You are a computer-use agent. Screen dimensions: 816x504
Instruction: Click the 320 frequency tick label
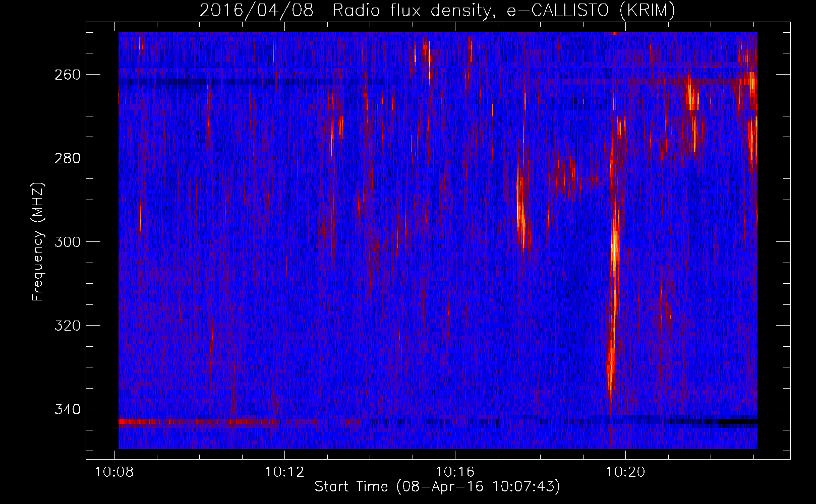click(67, 326)
